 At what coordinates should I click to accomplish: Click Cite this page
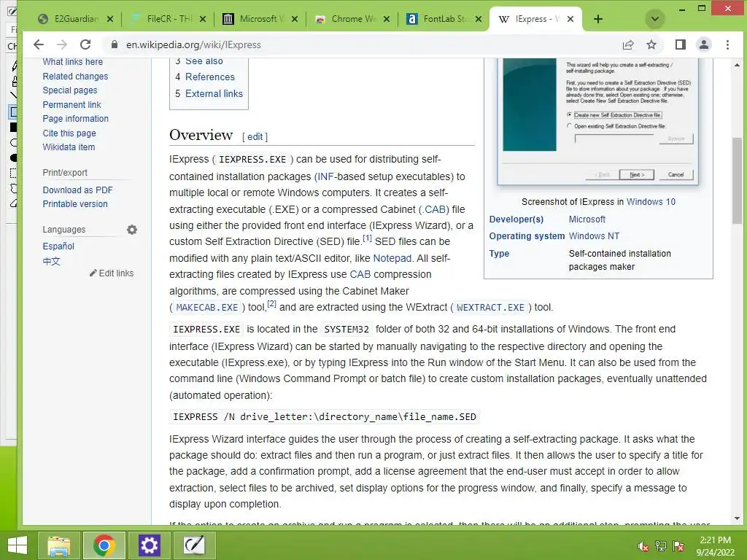point(69,133)
